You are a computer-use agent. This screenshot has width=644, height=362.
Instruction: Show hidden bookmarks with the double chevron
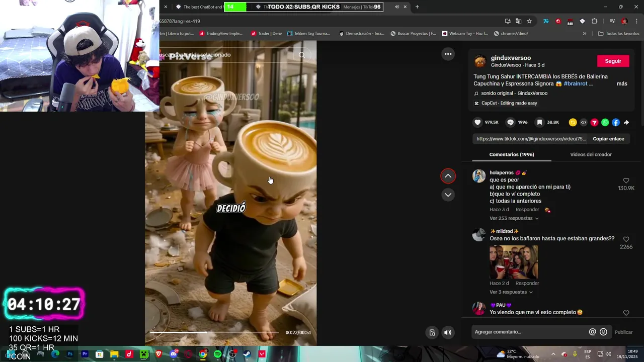coord(584,34)
